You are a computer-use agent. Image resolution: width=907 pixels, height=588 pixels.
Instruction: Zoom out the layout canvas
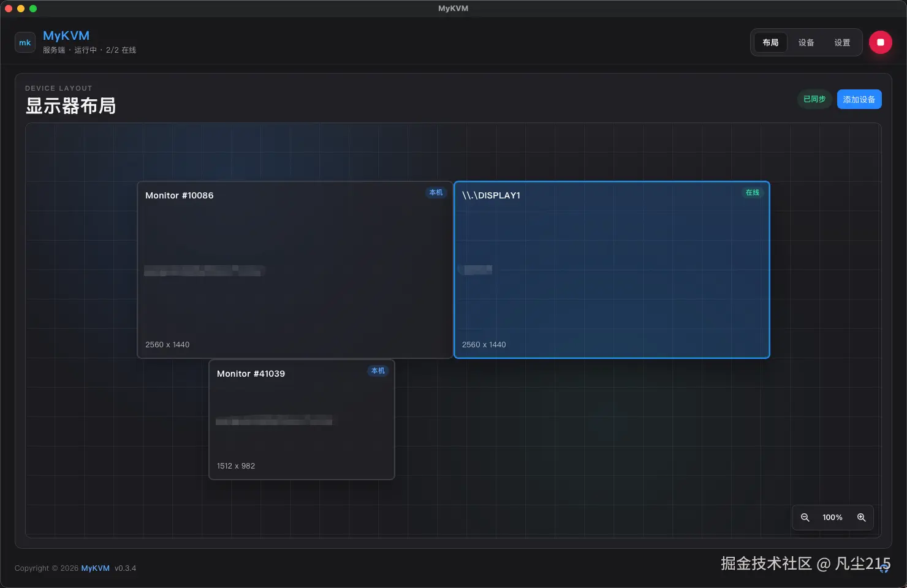tap(805, 518)
